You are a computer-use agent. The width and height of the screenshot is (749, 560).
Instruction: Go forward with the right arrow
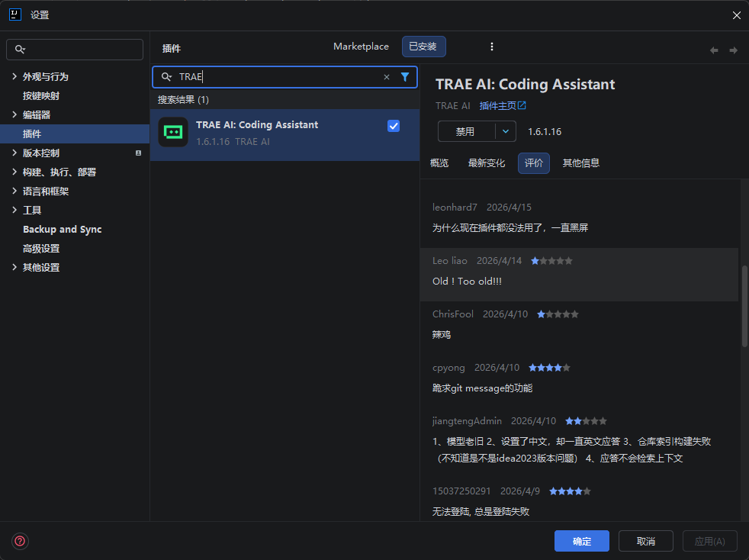733,50
